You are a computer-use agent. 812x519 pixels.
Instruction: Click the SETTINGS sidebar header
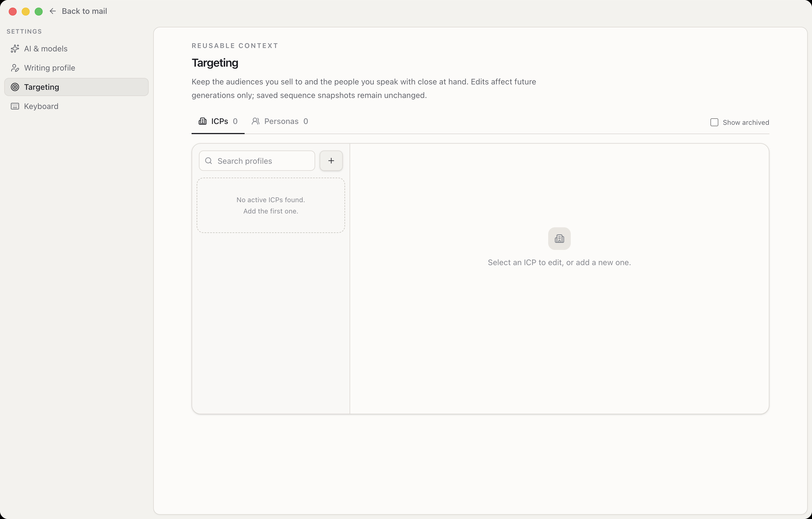click(24, 31)
